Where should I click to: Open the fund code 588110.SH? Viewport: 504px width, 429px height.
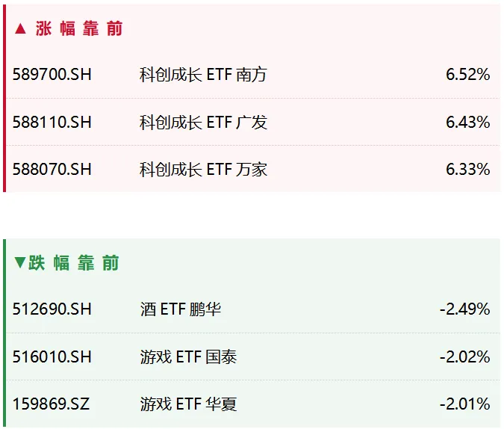pos(52,123)
